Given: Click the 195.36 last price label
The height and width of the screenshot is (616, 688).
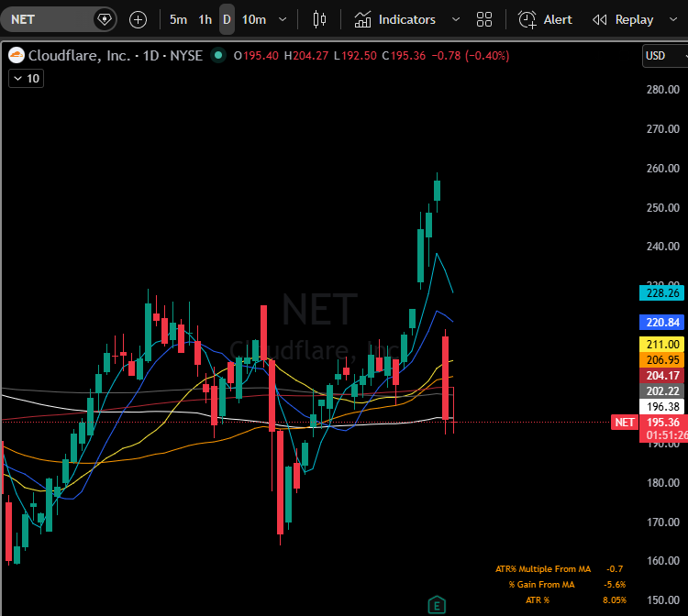Looking at the screenshot, I should [x=663, y=423].
